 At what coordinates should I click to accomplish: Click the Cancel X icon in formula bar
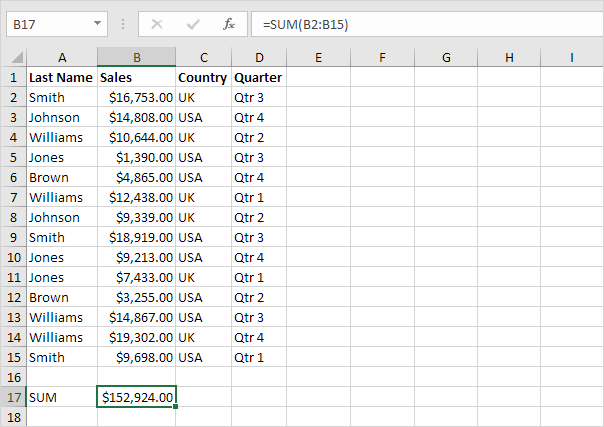coord(157,24)
